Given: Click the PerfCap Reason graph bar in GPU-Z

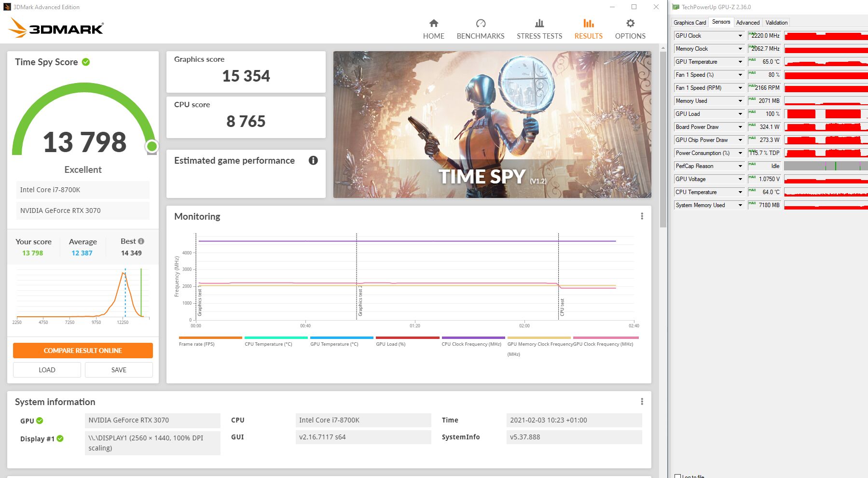Looking at the screenshot, I should [x=826, y=166].
